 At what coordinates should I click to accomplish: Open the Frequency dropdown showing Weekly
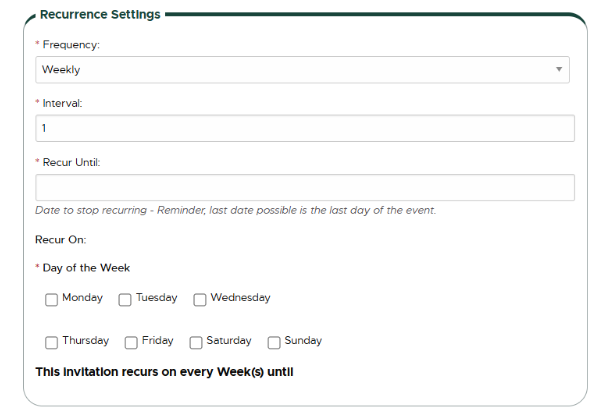(x=300, y=70)
